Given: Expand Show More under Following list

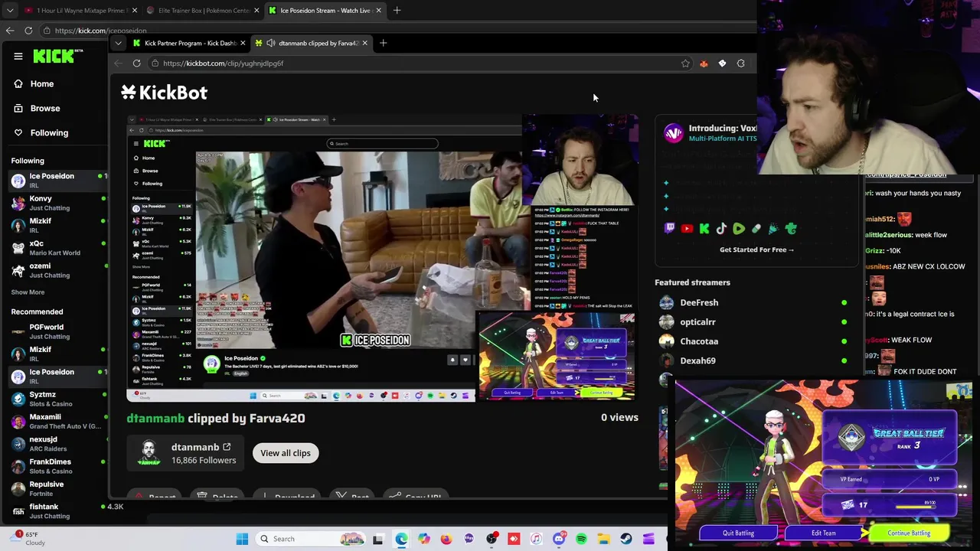Looking at the screenshot, I should [x=28, y=292].
